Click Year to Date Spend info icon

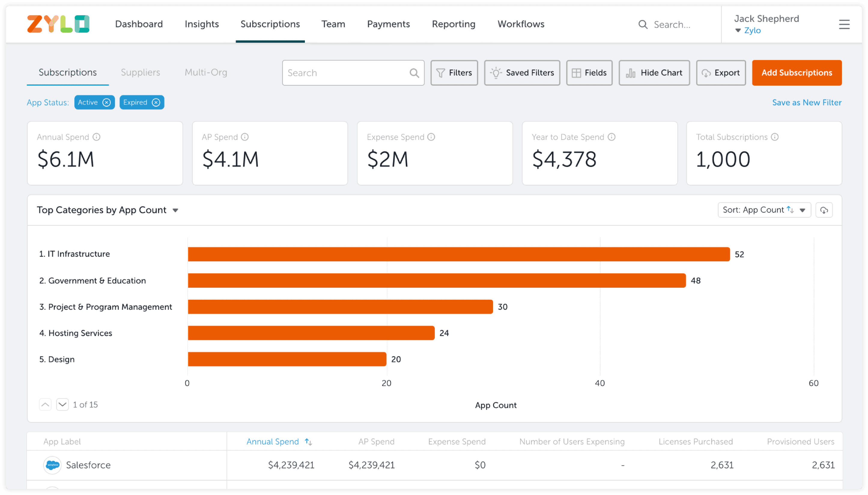(x=612, y=137)
